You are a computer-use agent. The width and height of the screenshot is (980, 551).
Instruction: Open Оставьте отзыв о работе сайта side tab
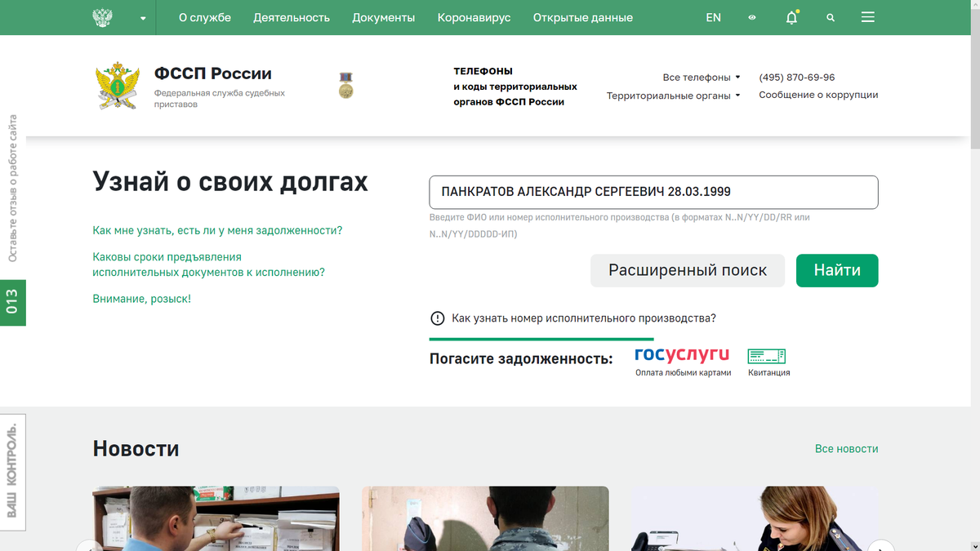click(x=12, y=189)
